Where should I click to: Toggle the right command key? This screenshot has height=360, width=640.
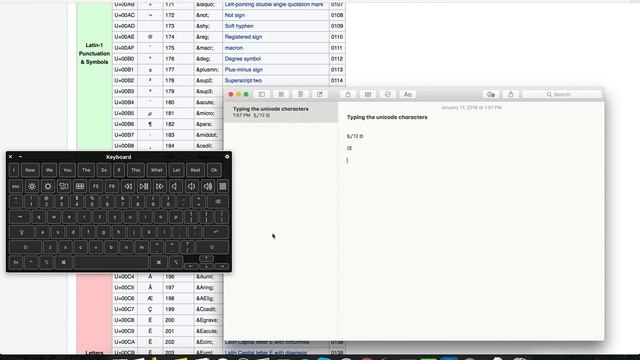click(159, 262)
